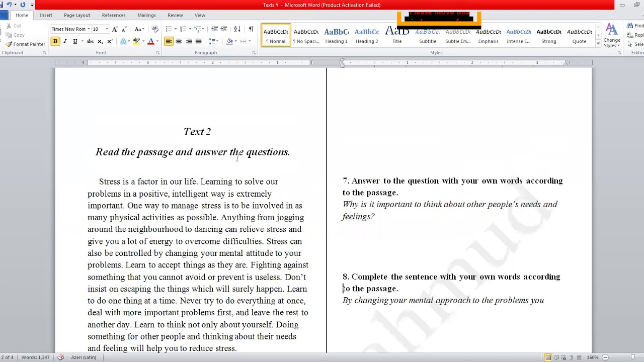Expand the Styles gallery
Screen dimensions: 644x362
coord(598,44)
